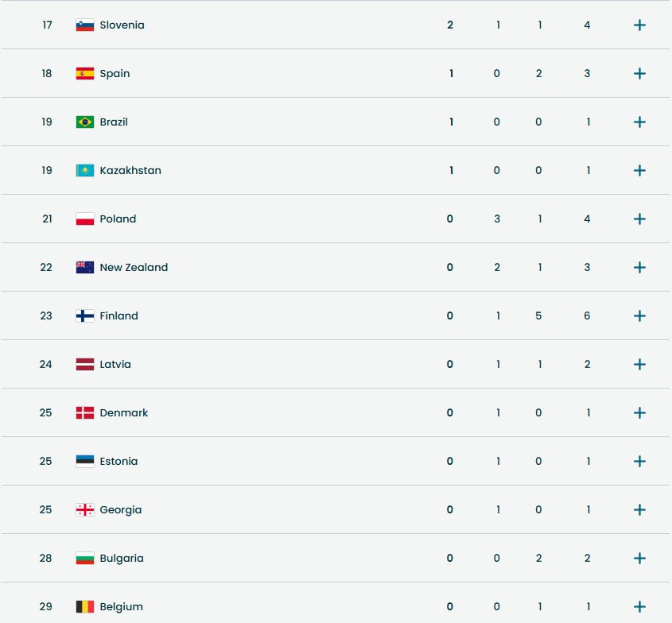Open the Poland country name link
Viewport: 672px width, 623px height.
(x=118, y=219)
